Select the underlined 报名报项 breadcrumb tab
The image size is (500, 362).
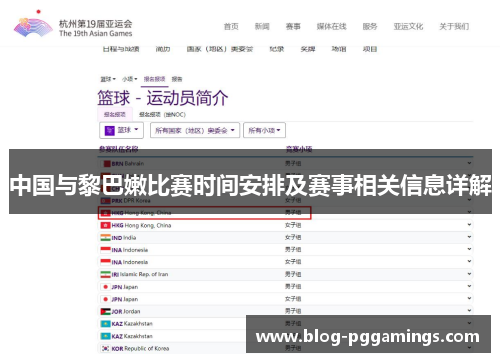click(154, 79)
